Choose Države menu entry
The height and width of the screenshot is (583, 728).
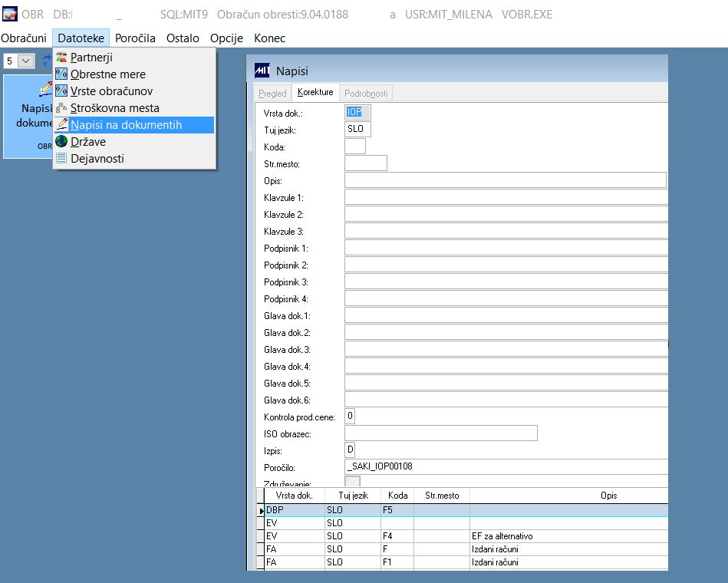[x=134, y=142]
